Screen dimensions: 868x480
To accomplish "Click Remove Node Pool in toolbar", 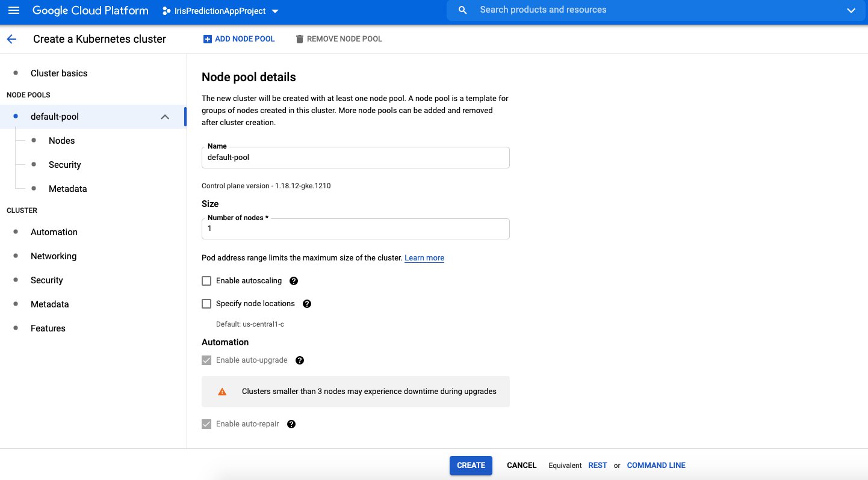I will click(x=338, y=39).
